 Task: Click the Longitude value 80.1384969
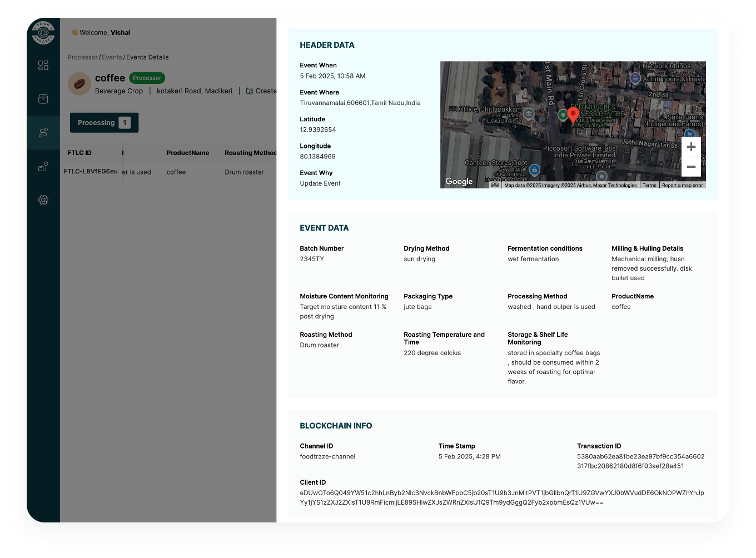click(318, 157)
